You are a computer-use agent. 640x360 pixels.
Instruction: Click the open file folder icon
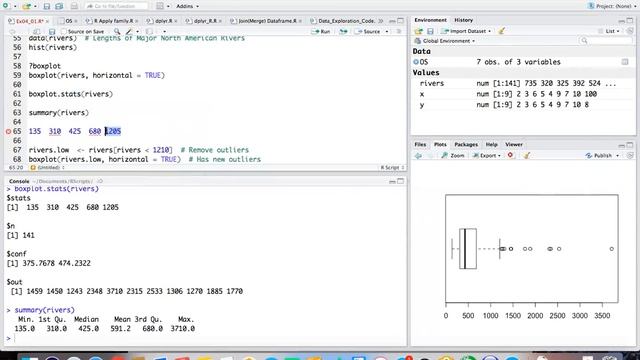tap(27, 7)
